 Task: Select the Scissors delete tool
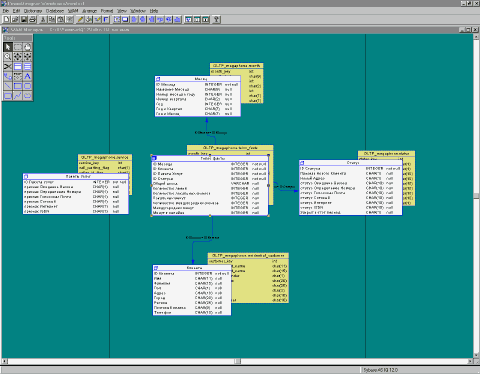click(x=8, y=66)
